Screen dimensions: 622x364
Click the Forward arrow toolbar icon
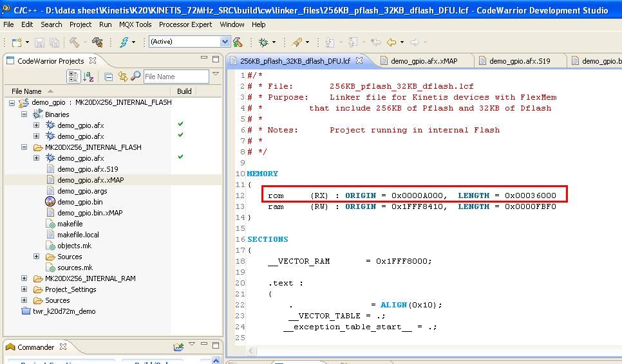point(415,42)
